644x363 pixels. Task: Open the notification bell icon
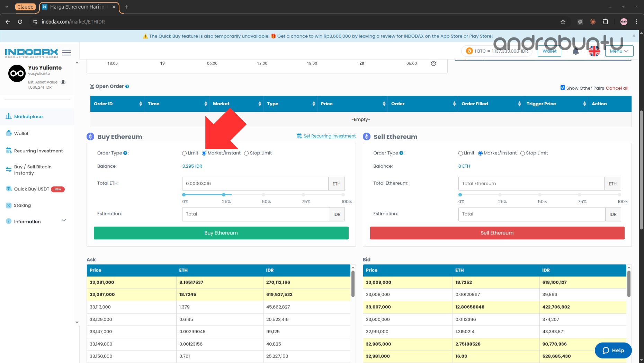click(575, 52)
